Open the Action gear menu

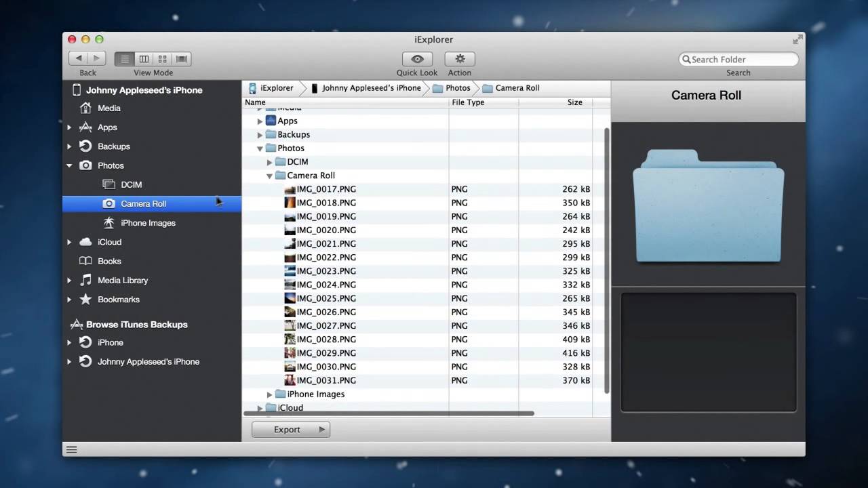460,59
